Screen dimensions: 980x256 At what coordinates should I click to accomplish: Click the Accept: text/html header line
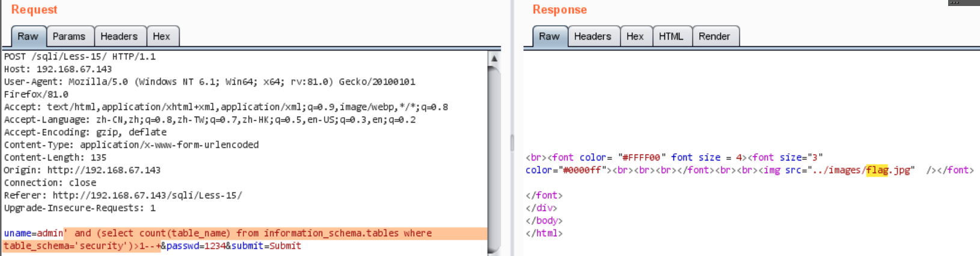click(226, 107)
